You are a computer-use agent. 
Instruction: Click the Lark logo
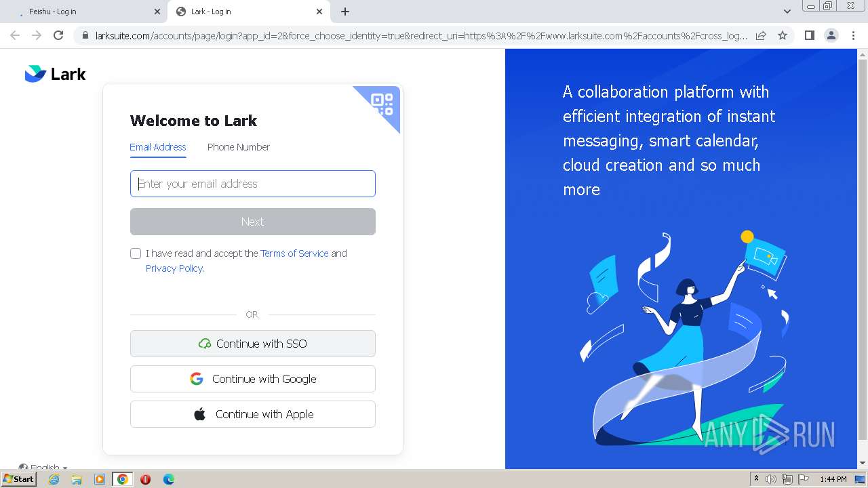click(x=55, y=74)
